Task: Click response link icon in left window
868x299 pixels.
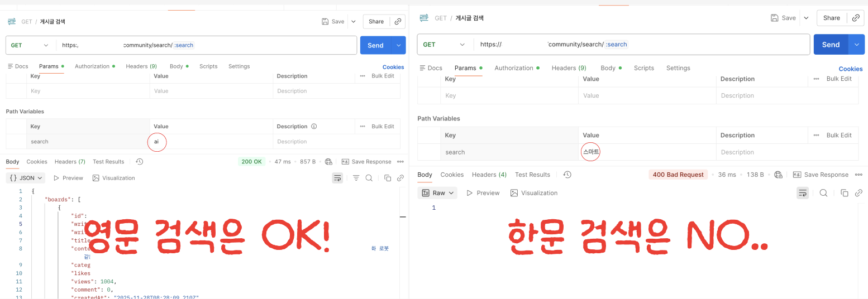Action: click(x=400, y=178)
